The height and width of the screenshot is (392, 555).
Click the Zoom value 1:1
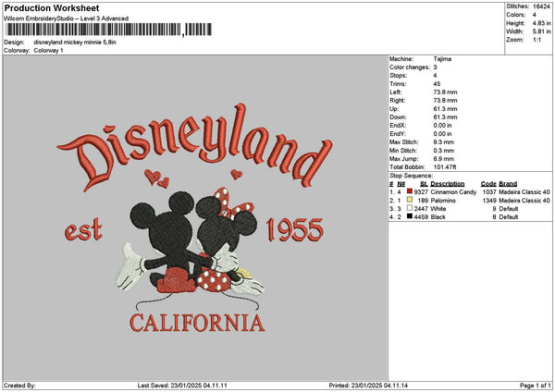(x=536, y=40)
